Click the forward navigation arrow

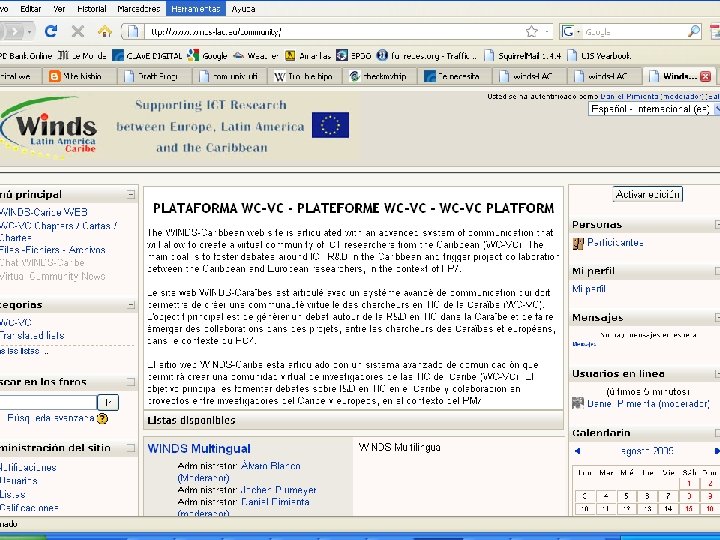14,31
